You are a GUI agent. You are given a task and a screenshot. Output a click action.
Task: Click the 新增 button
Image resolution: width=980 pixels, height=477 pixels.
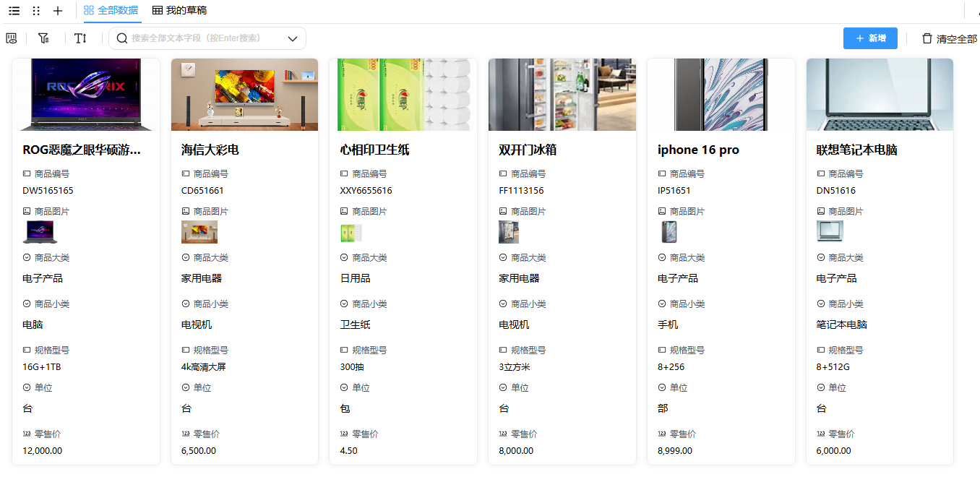tap(870, 38)
